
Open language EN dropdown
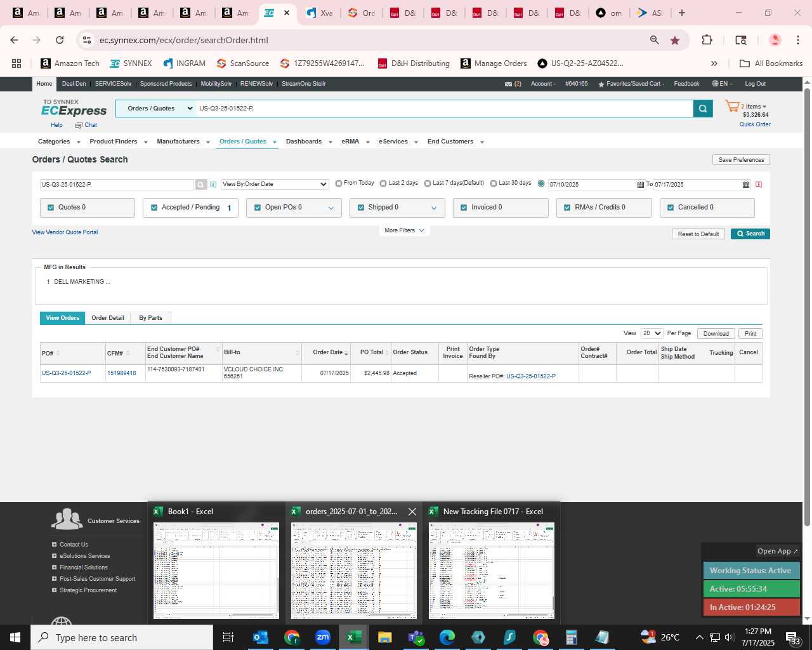coord(723,84)
